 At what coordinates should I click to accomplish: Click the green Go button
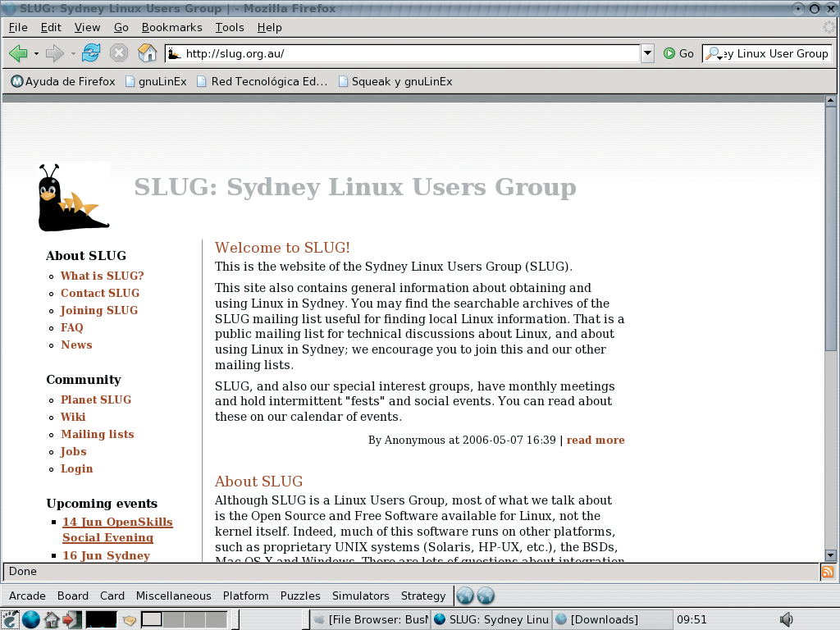coord(678,53)
